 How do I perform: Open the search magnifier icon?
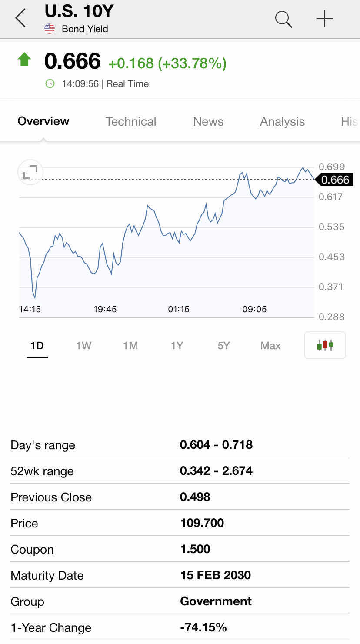pyautogui.click(x=283, y=19)
